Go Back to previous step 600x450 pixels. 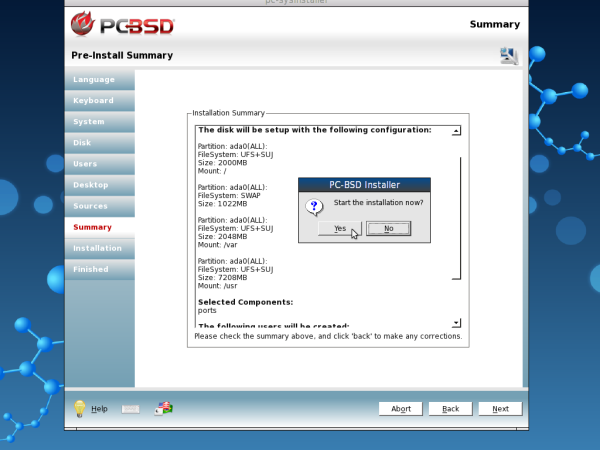click(x=450, y=409)
